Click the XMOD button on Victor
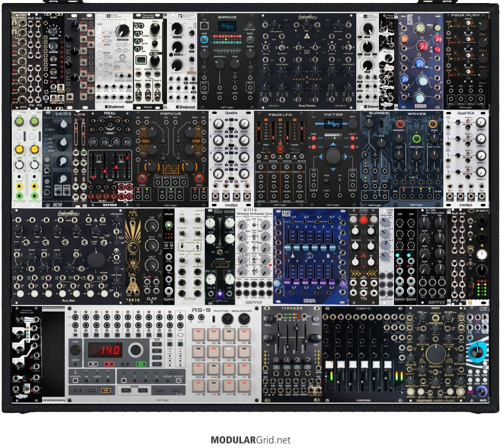Image resolution: width=502 pixels, height=448 pixels. (x=314, y=138)
